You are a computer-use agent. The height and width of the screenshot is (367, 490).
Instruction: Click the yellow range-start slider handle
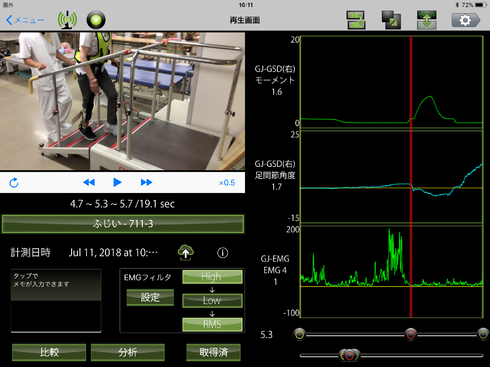click(300, 334)
